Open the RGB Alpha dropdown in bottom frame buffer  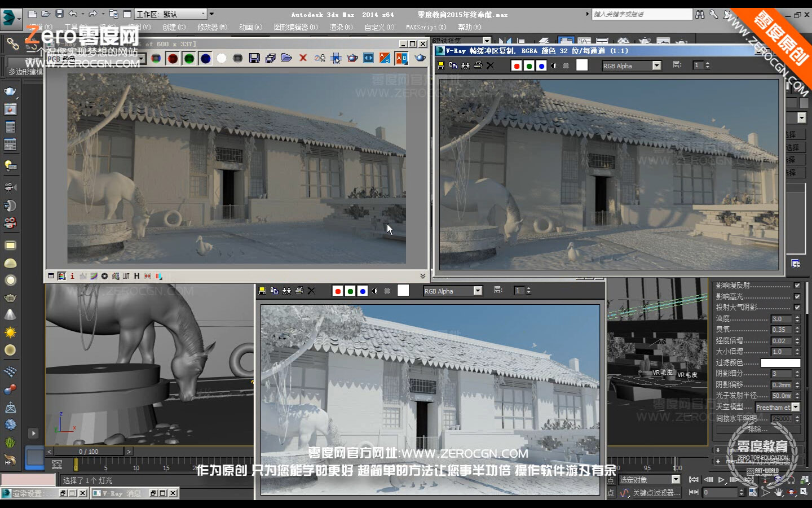[x=453, y=291]
